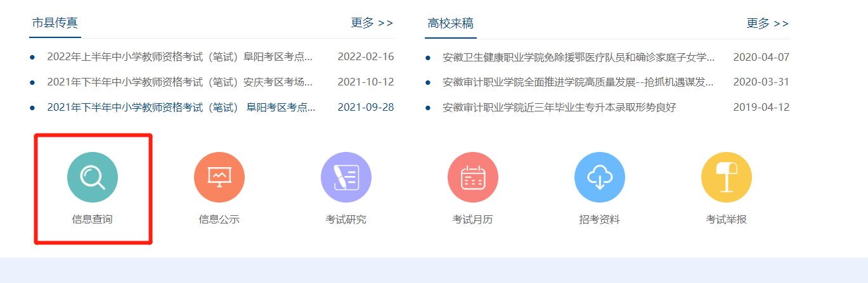Switch to the 高校来稿 tab

tap(451, 23)
